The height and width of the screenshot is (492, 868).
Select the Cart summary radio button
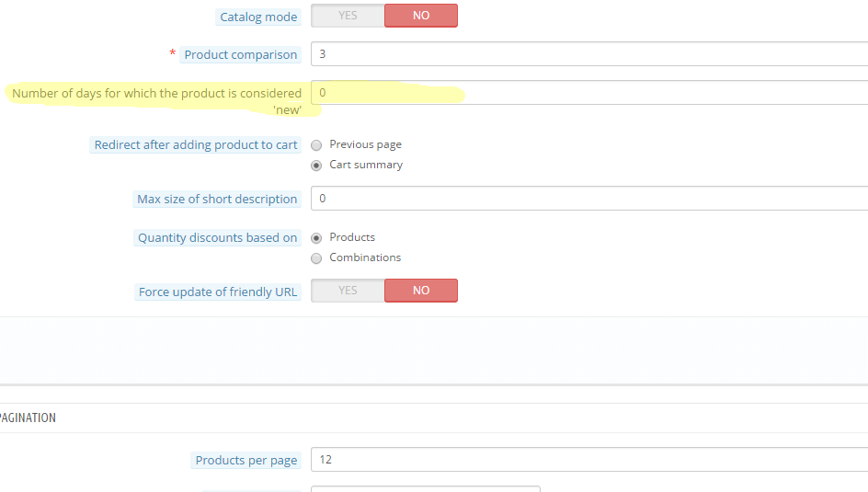click(x=316, y=166)
